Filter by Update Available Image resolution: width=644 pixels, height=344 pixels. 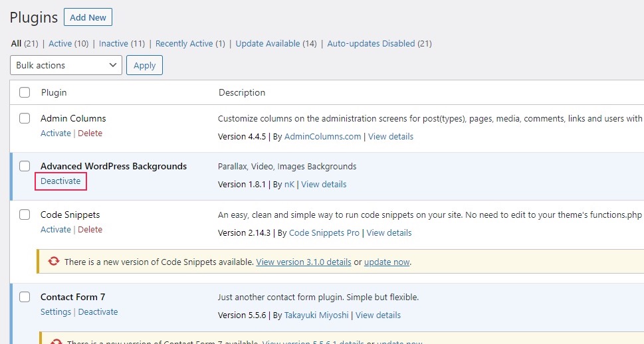(268, 44)
